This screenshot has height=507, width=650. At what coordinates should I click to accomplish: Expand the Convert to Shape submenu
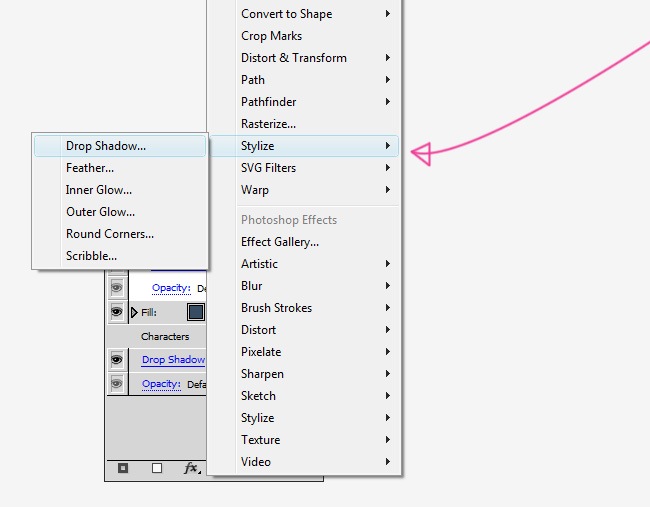tap(304, 14)
